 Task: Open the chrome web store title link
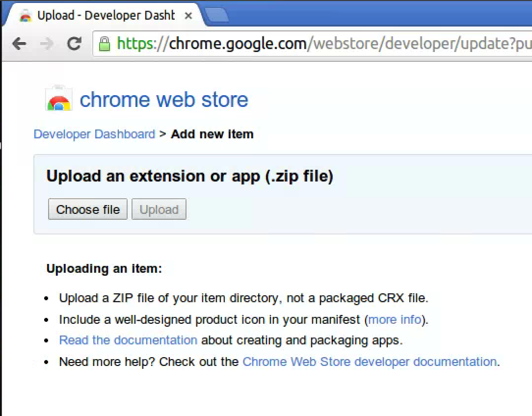[164, 100]
